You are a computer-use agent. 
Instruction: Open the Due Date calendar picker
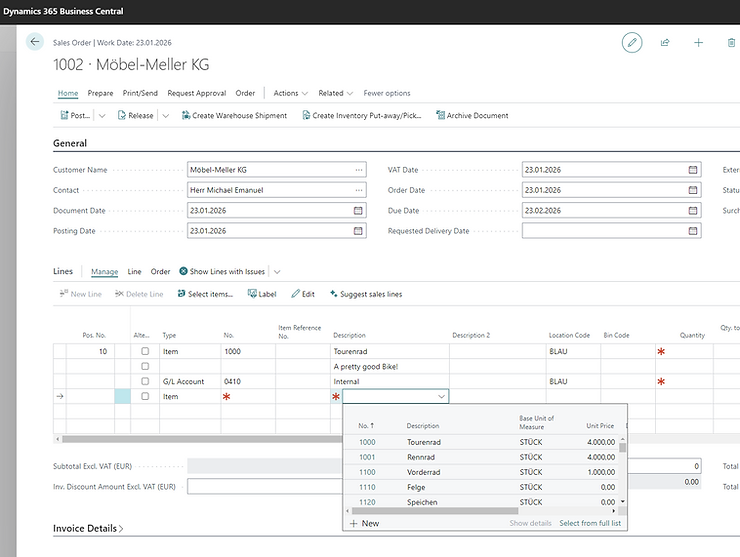pyautogui.click(x=693, y=211)
